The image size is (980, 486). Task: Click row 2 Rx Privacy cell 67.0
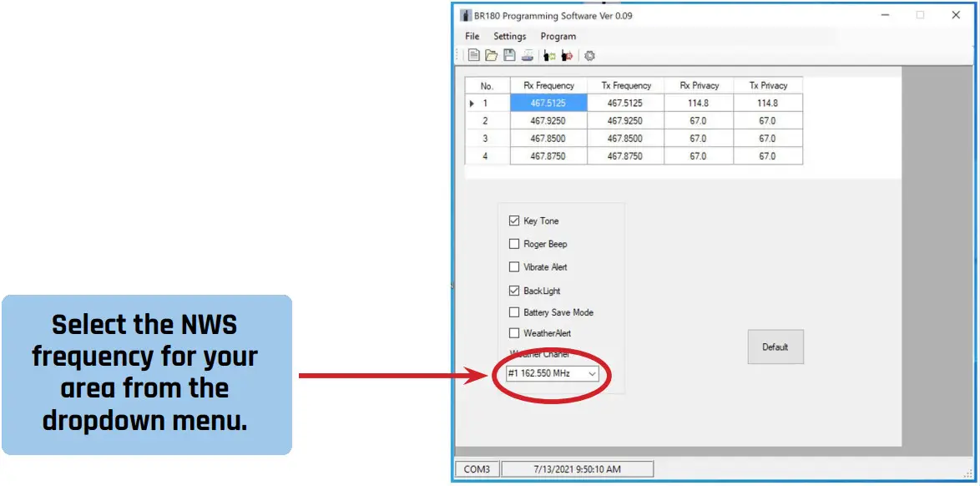pos(699,121)
